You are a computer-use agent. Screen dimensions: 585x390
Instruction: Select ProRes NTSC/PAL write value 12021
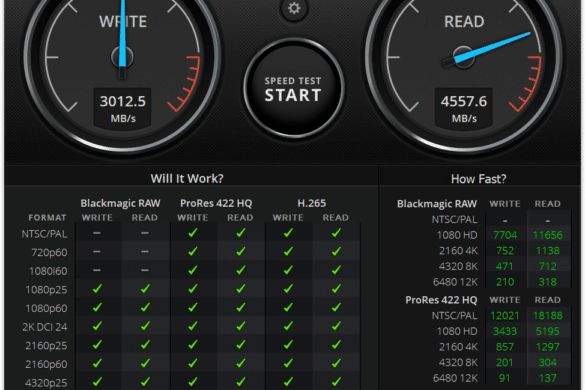click(x=505, y=316)
